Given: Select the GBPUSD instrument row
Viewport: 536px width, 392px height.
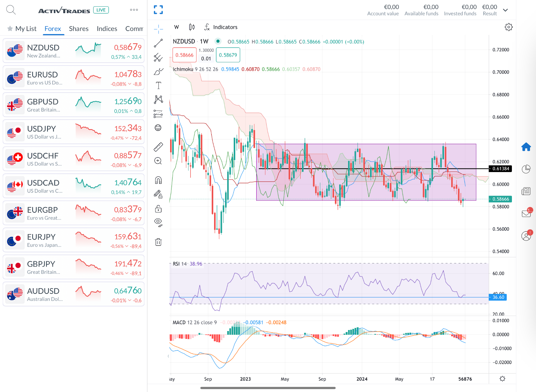Looking at the screenshot, I should pyautogui.click(x=74, y=105).
